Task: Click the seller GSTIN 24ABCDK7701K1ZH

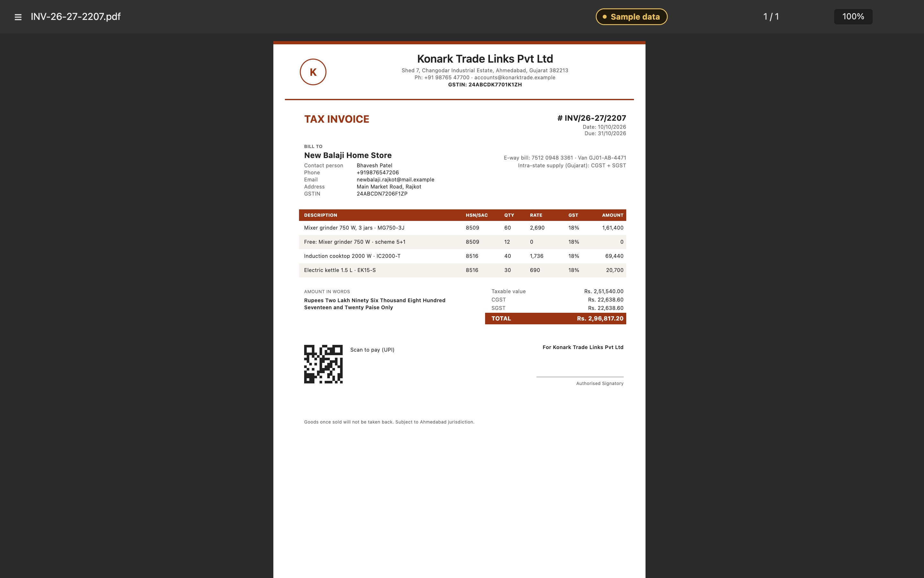Action: coord(485,84)
